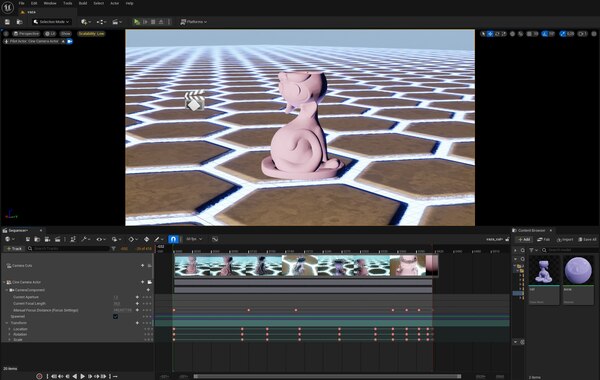Image resolution: width=600 pixels, height=380 pixels.
Task: Open the Window menu
Action: [50, 3]
